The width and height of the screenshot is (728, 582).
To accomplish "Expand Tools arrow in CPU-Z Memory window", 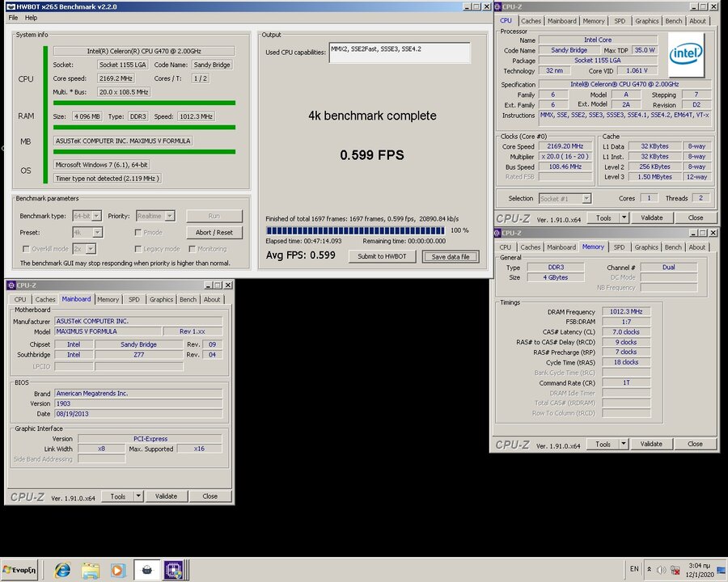I will (x=624, y=444).
